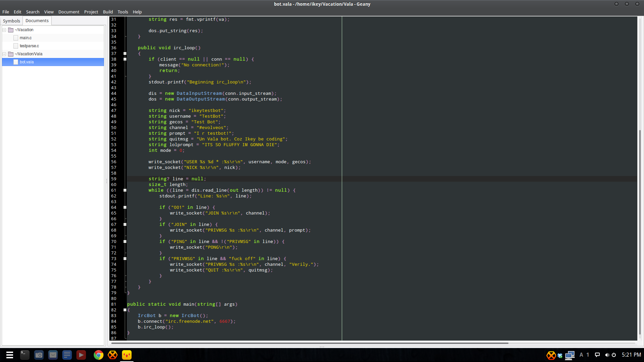
Task: Open the main menu hamburger icon in taskbar
Action: [10, 355]
